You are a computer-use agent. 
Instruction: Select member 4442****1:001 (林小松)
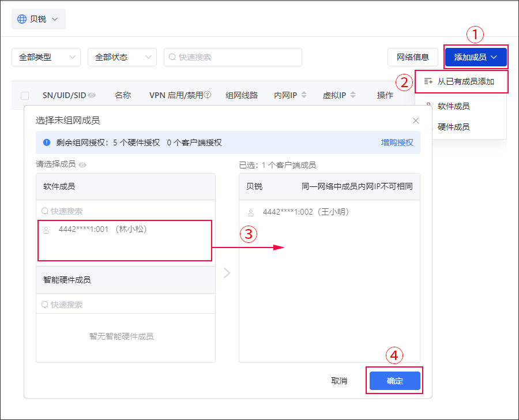coord(125,229)
